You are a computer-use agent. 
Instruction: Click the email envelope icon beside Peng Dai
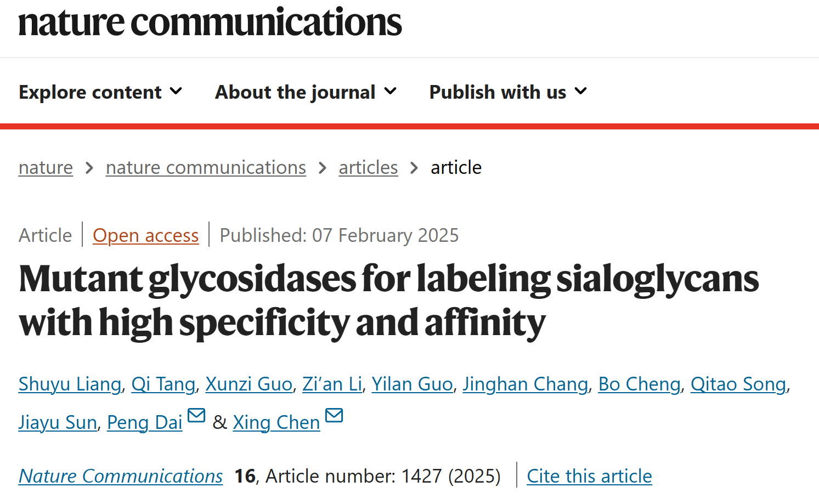tap(196, 416)
